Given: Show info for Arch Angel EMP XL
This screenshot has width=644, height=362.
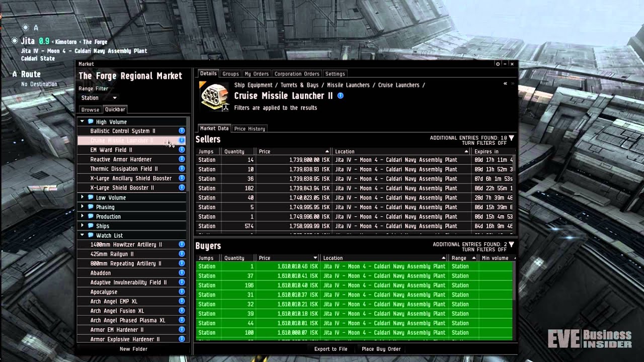Looking at the screenshot, I should (182, 301).
